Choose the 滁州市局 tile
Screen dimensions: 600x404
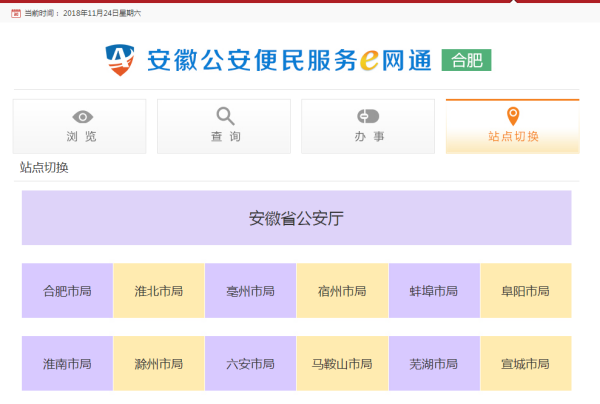(x=159, y=363)
